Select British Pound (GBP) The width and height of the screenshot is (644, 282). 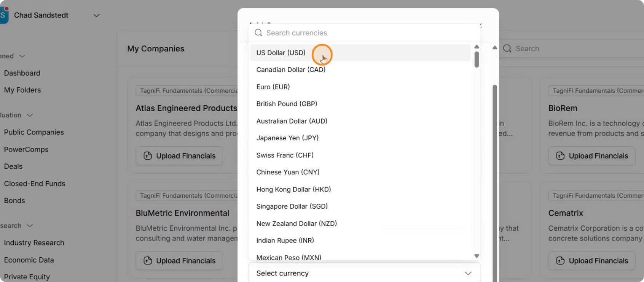(x=360, y=104)
